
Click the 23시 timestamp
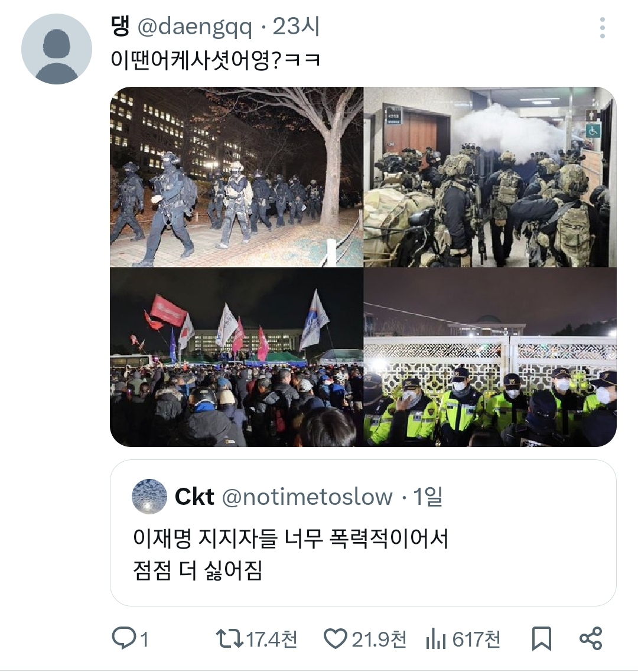coord(297,27)
